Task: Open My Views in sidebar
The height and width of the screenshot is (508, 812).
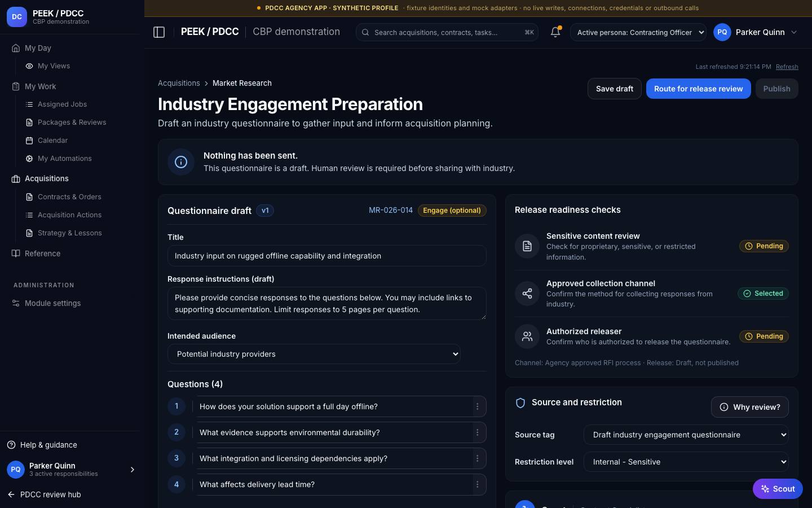Action: pos(54,66)
